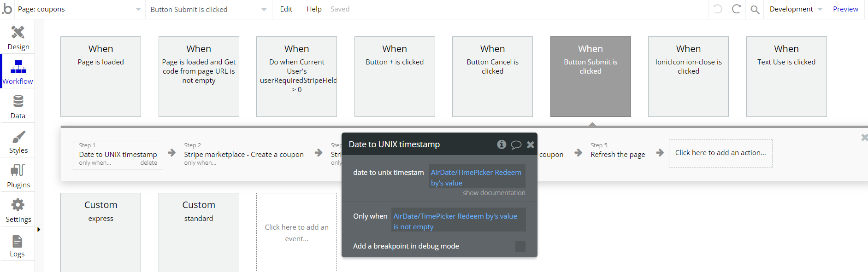Click the undo arrow icon
Viewport: 868px width, 272px height.
pos(717,9)
